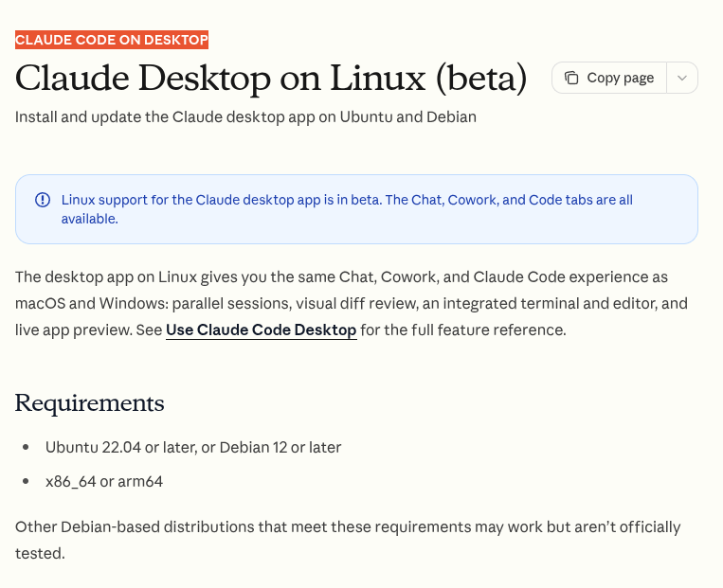Click the Install and update subtitle text
Screen dimensions: 723x588
(x=245, y=117)
